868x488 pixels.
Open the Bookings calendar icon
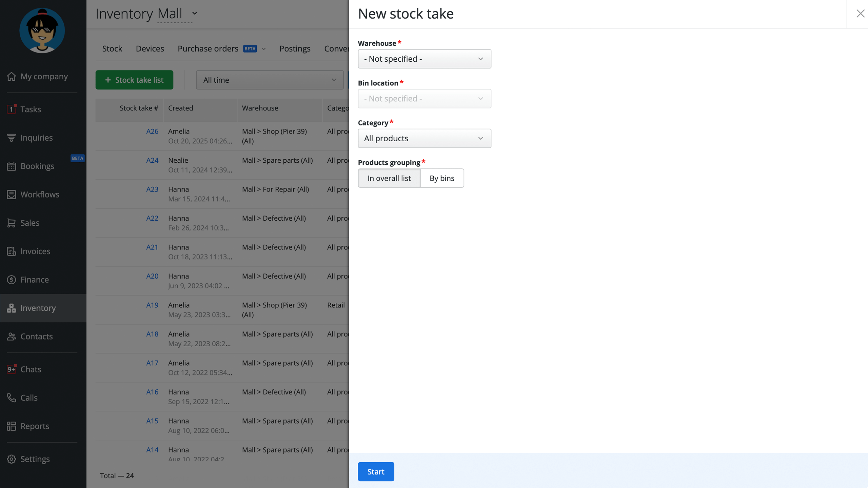click(12, 166)
